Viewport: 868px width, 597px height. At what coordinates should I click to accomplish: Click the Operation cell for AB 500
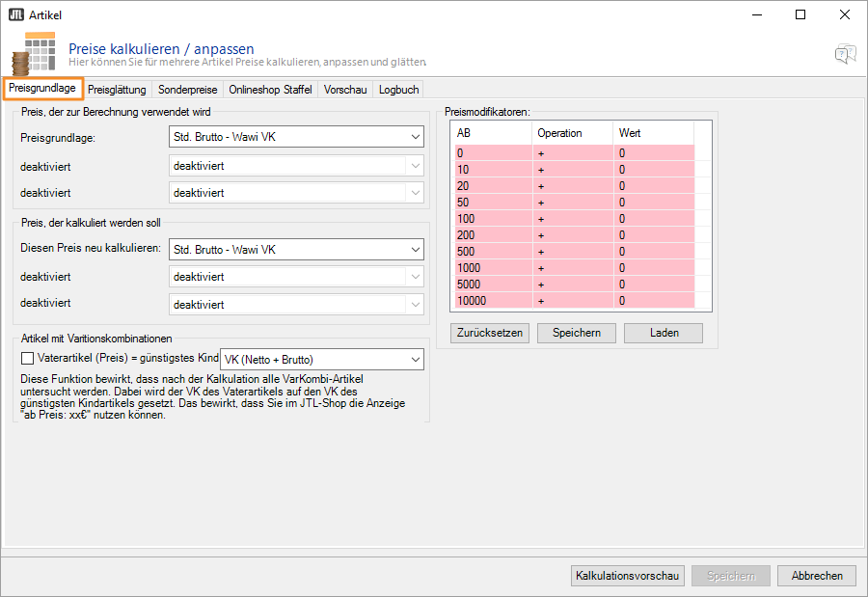coord(572,252)
